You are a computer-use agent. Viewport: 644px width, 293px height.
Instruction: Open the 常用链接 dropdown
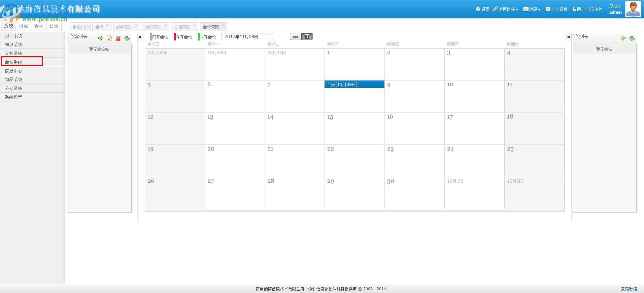(x=505, y=9)
